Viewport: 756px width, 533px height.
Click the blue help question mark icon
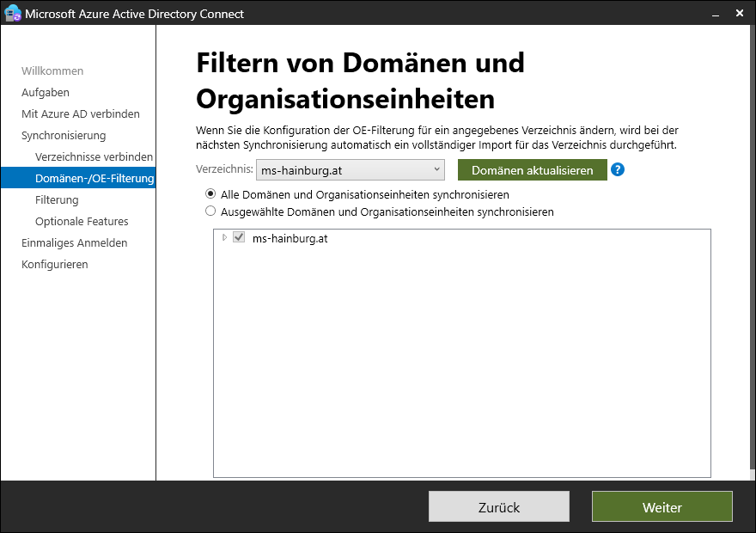617,169
